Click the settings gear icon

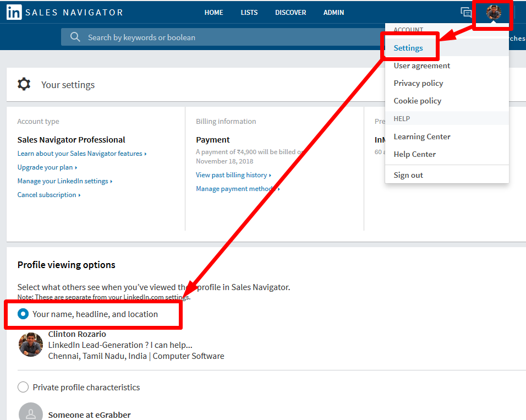(24, 84)
